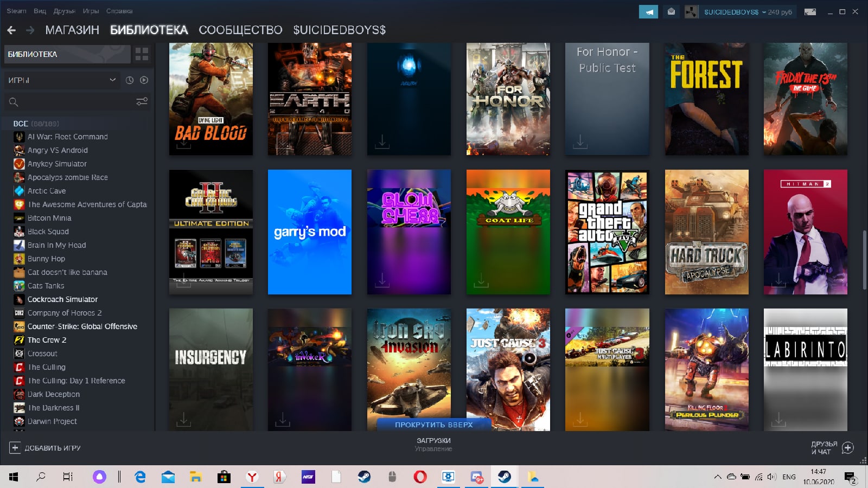868x488 pixels.
Task: Open Just Cause 3 game cover
Action: tap(508, 370)
